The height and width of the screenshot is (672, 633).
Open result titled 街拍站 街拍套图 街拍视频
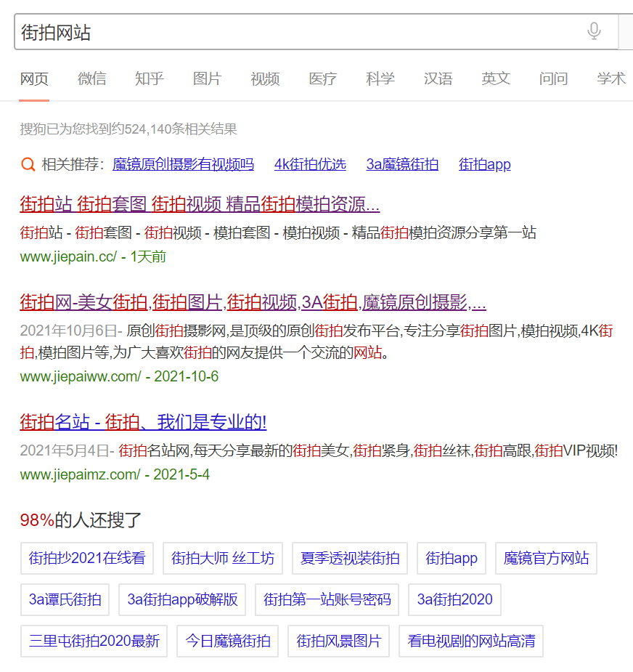coord(200,204)
